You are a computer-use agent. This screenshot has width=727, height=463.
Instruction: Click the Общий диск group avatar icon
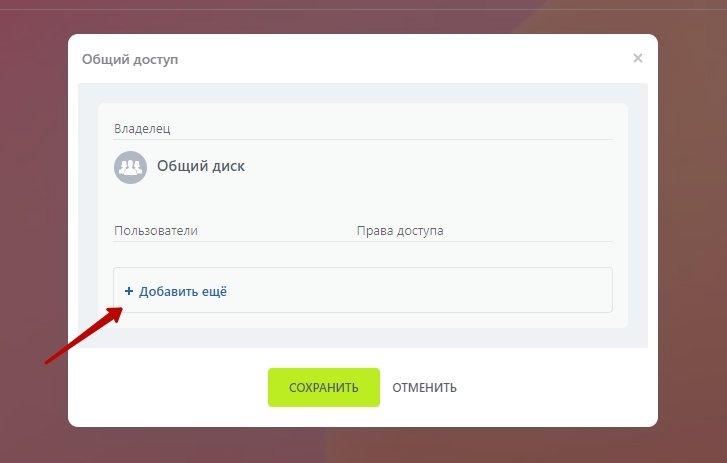[x=130, y=166]
